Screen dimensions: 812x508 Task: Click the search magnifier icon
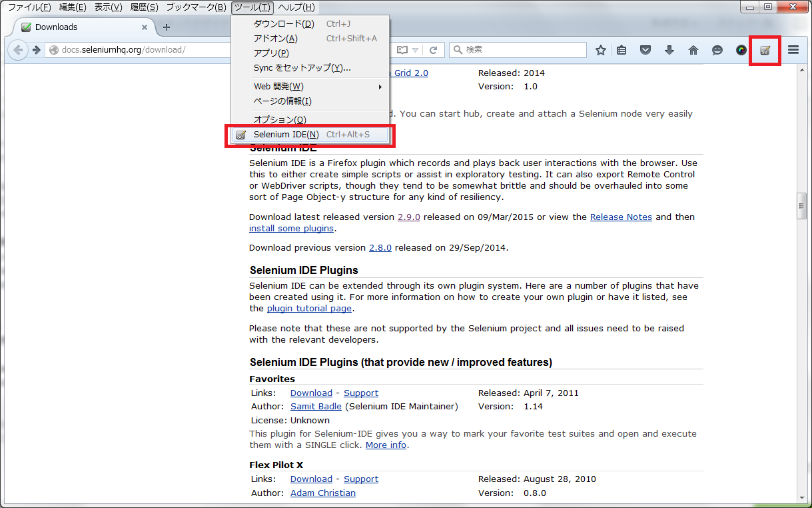coord(458,50)
